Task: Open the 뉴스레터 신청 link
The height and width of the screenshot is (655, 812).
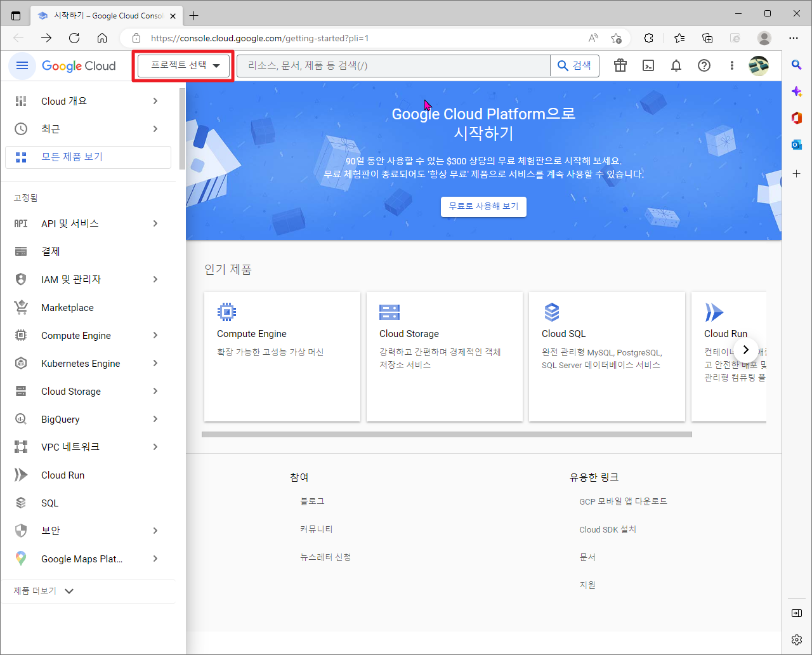Action: (325, 557)
